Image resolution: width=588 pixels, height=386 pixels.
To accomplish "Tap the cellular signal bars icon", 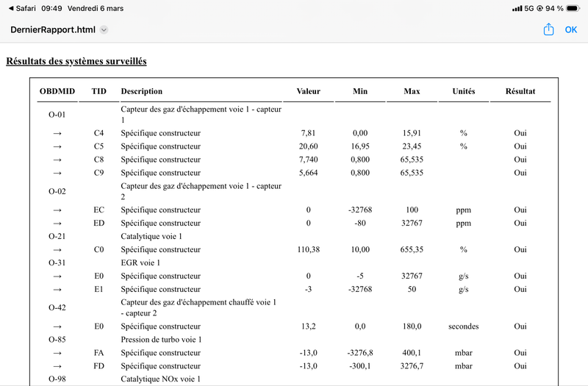I will (516, 8).
